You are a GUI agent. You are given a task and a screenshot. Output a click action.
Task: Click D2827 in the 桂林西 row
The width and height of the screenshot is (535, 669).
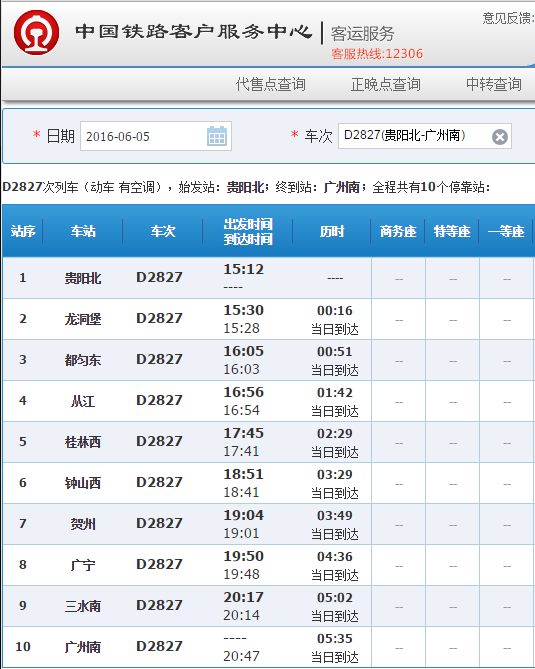tap(159, 441)
